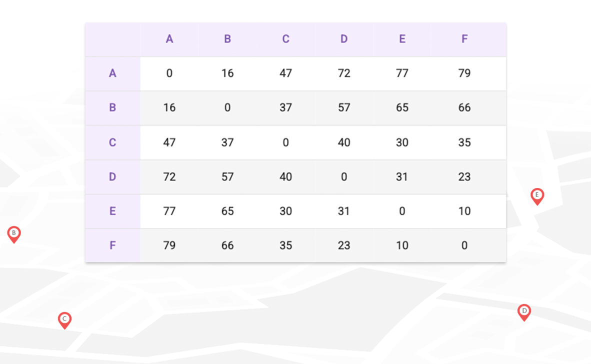Select column header D
Viewport: 591px width, 364px height.
click(x=343, y=39)
